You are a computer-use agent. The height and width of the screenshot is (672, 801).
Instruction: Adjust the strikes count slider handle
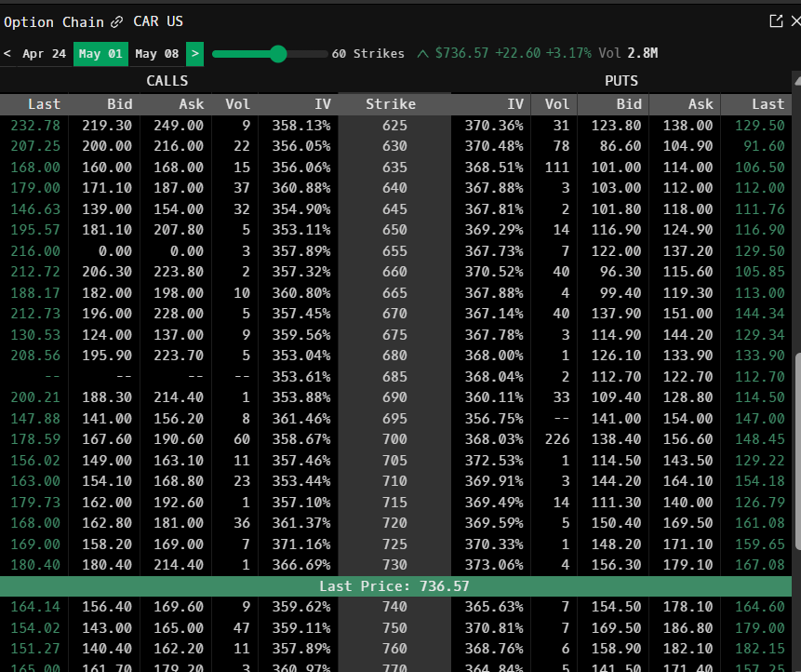coord(278,54)
